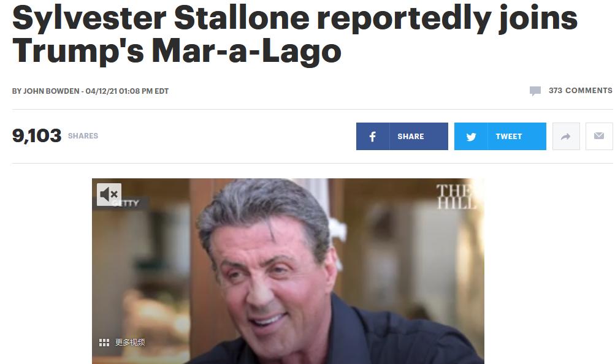Open the 373 COMMENTS link

tap(580, 91)
